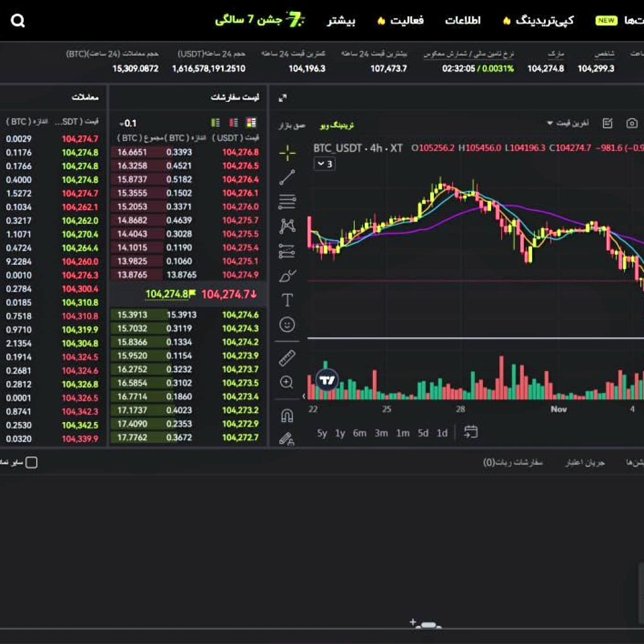The width and height of the screenshot is (644, 644).
Task: Open the Fibonacci retracement tool
Action: (x=287, y=202)
